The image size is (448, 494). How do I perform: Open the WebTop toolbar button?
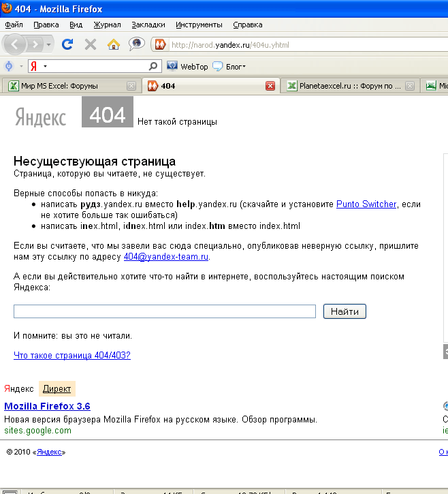[x=188, y=67]
